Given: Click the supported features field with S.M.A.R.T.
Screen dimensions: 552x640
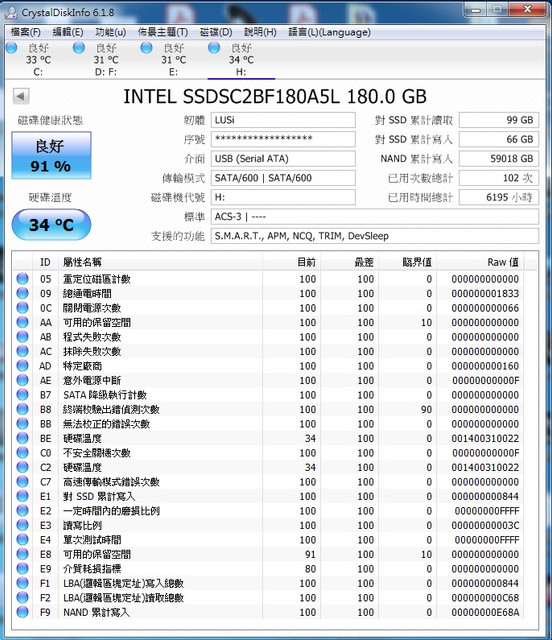Looking at the screenshot, I should (375, 236).
